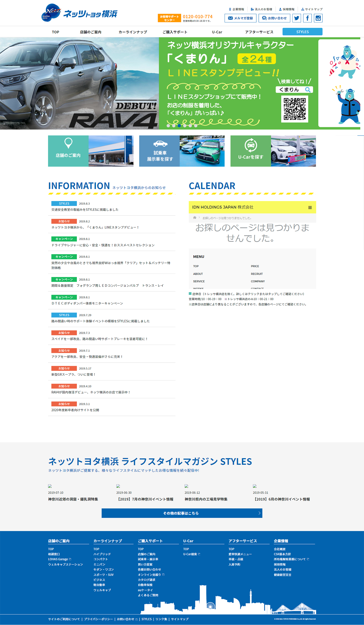Open article 【2019】6月の神奈川イベント情報
Viewport: 364px width, 625px height.
click(281, 499)
